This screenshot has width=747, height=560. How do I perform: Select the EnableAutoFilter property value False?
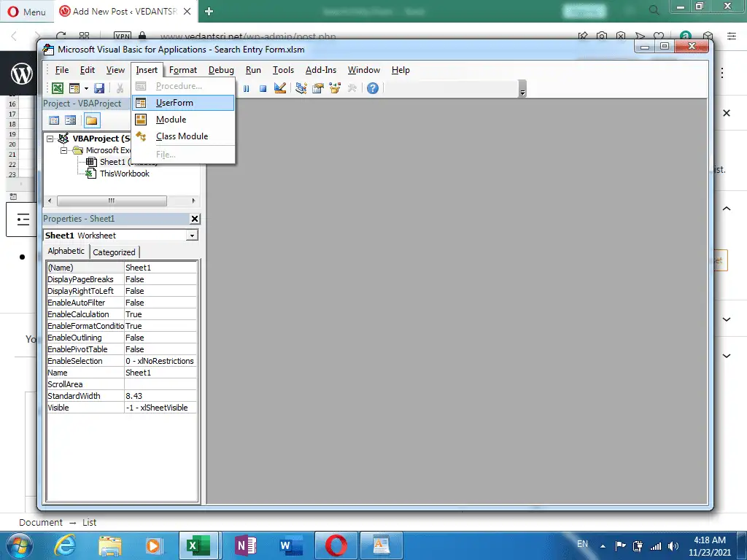pyautogui.click(x=160, y=303)
